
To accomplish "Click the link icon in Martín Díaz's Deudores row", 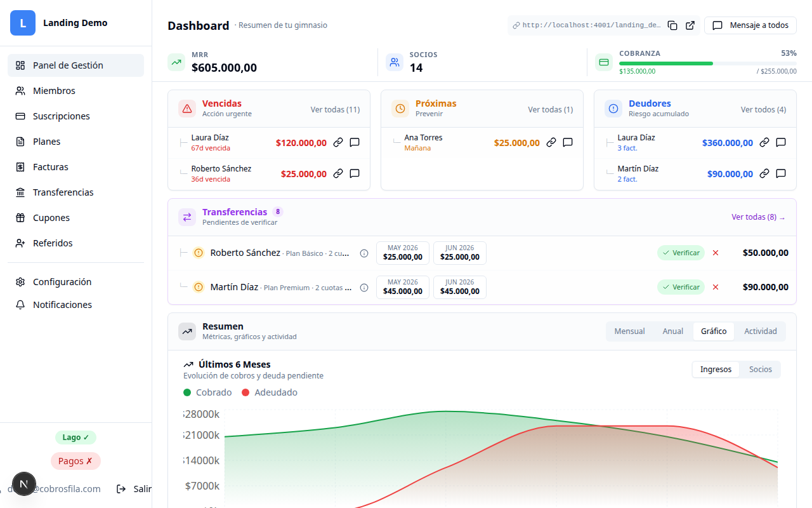I will 764,173.
